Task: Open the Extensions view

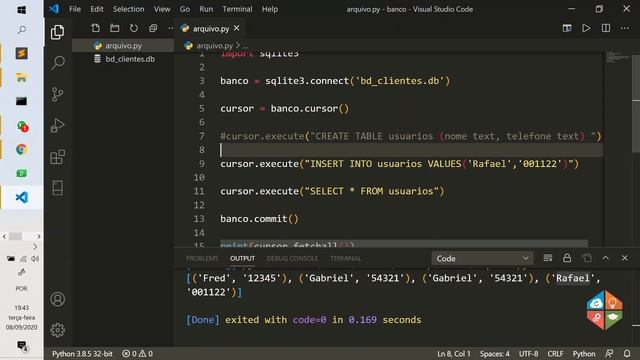Action: 58,157
